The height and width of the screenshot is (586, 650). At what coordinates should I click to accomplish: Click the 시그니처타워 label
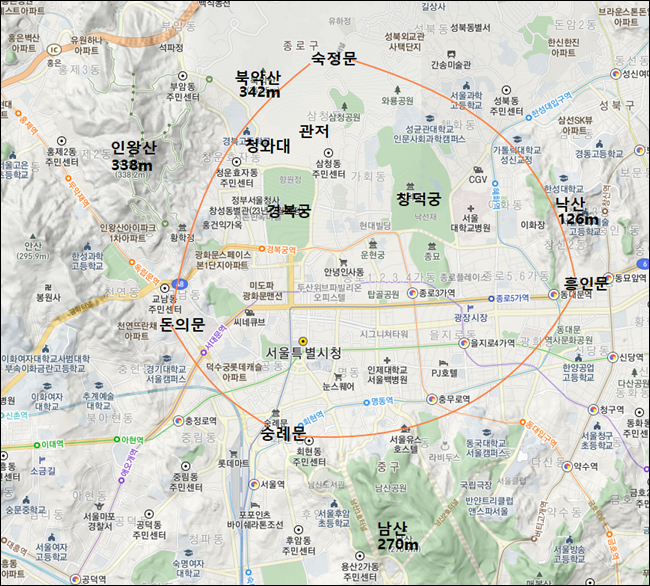[x=384, y=334]
